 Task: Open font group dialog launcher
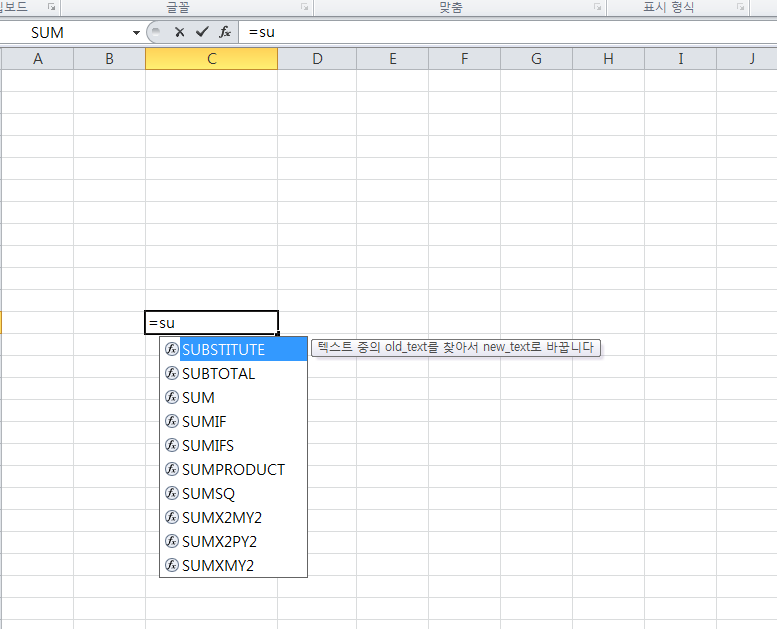304,7
